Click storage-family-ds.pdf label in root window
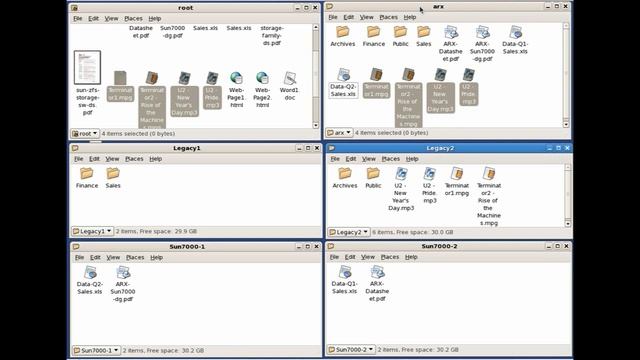 coord(272,36)
